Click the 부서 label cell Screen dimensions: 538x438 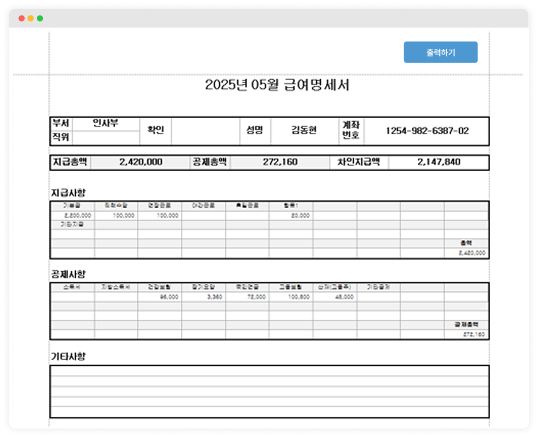tap(61, 123)
